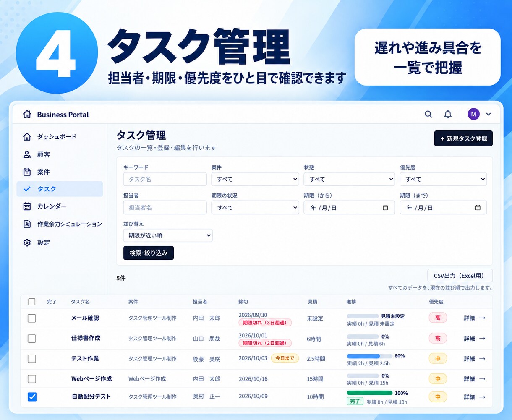Toggle select-all checkbox in table header
Image resolution: width=512 pixels, height=420 pixels.
32,302
